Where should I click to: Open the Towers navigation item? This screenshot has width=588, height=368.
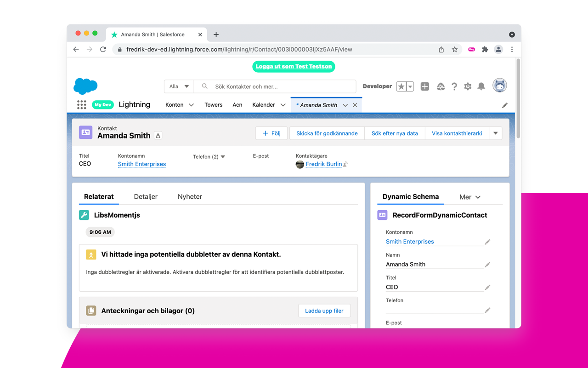tap(214, 105)
